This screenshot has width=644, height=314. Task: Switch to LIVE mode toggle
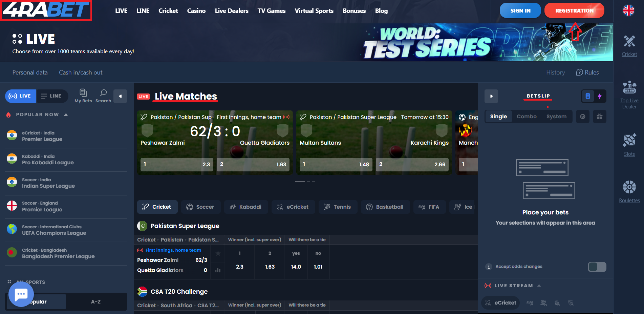tap(21, 96)
